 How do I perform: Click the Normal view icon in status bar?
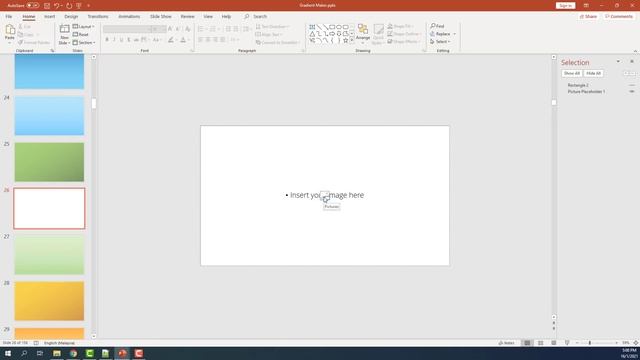tap(527, 343)
